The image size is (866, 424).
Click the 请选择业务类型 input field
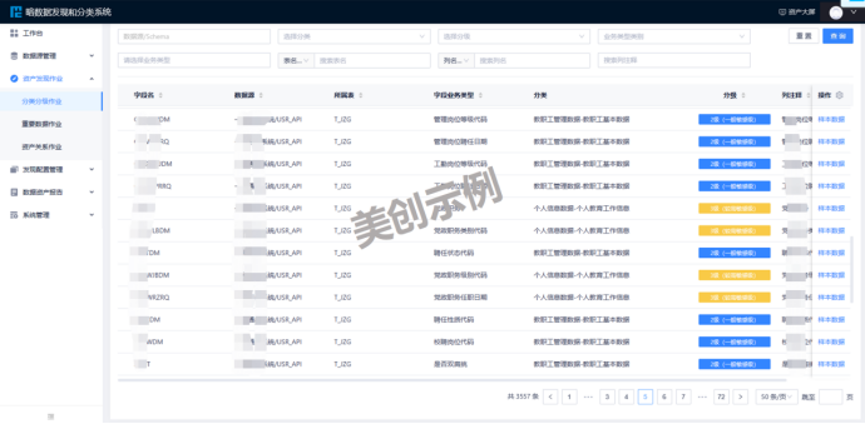click(194, 61)
